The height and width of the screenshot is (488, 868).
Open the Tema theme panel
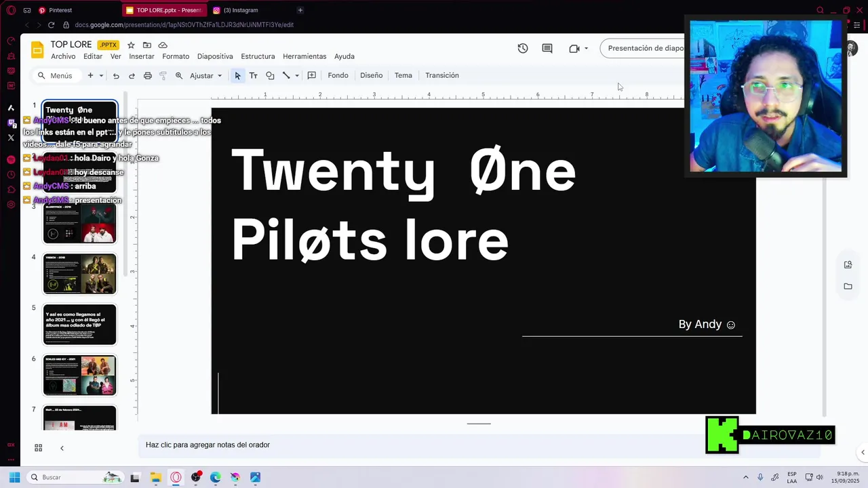pyautogui.click(x=403, y=75)
